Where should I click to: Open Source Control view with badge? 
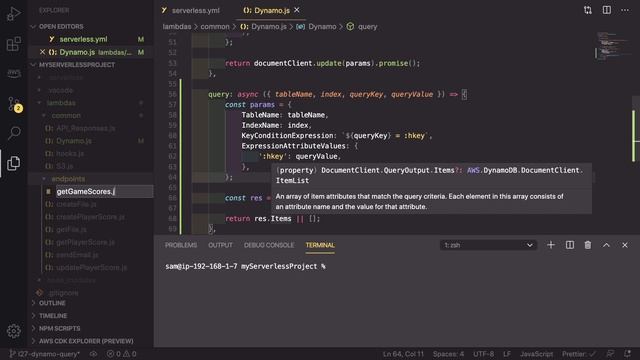pyautogui.click(x=14, y=104)
